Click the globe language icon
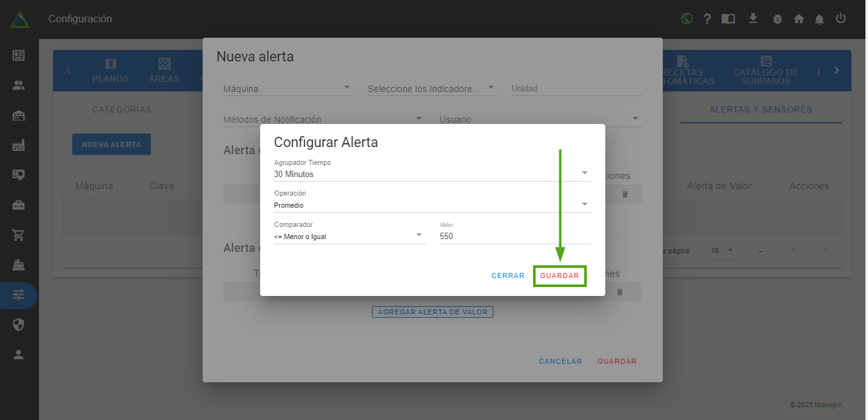 (686, 19)
